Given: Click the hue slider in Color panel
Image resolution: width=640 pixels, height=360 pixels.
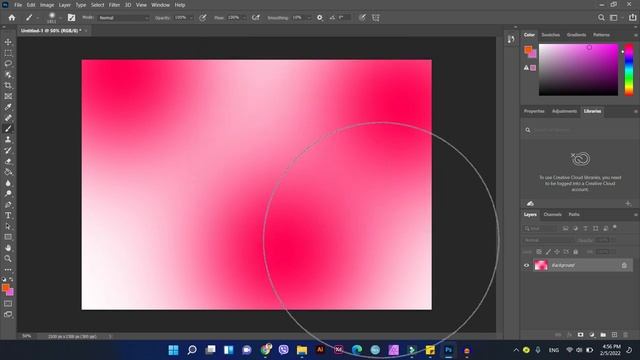Looking at the screenshot, I should click(629, 70).
